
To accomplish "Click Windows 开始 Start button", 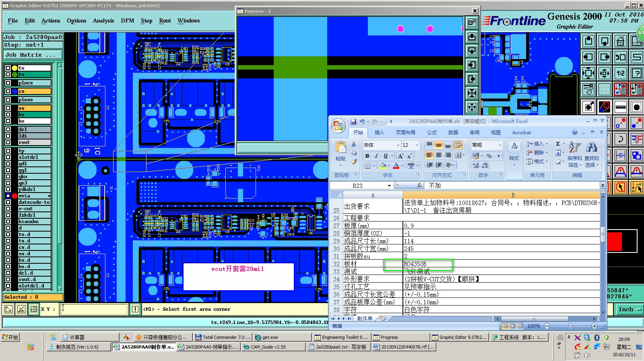I will [10, 337].
